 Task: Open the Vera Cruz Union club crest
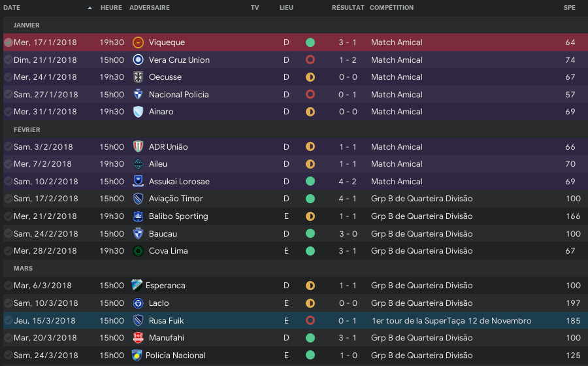pos(138,59)
